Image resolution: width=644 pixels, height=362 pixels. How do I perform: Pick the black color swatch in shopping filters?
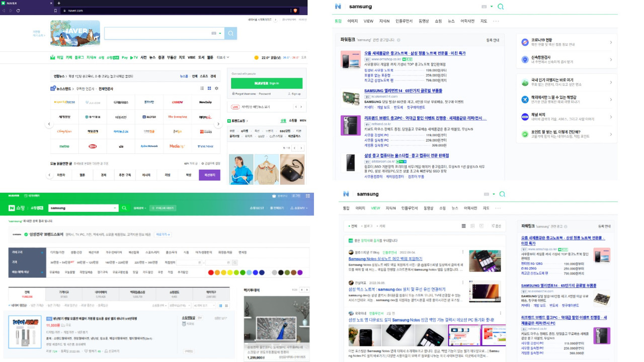(x=281, y=273)
